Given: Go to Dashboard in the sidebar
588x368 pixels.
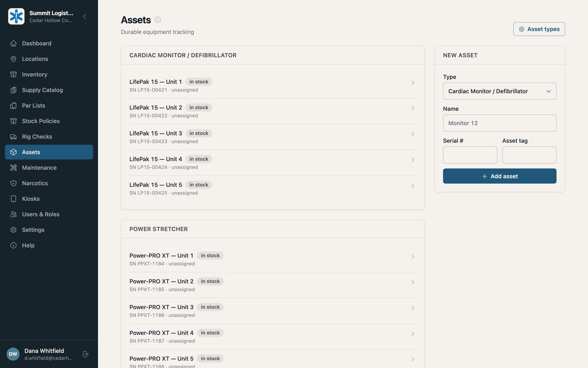Looking at the screenshot, I should [x=49, y=43].
